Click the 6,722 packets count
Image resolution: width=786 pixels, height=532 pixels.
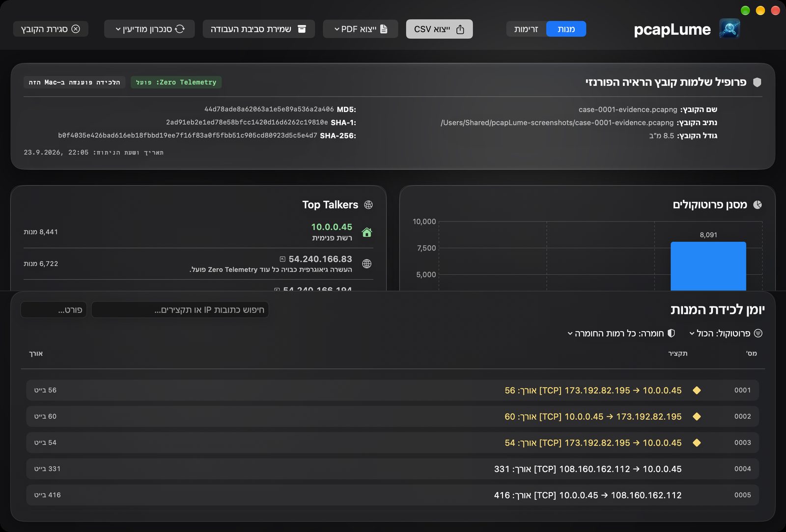coord(41,264)
